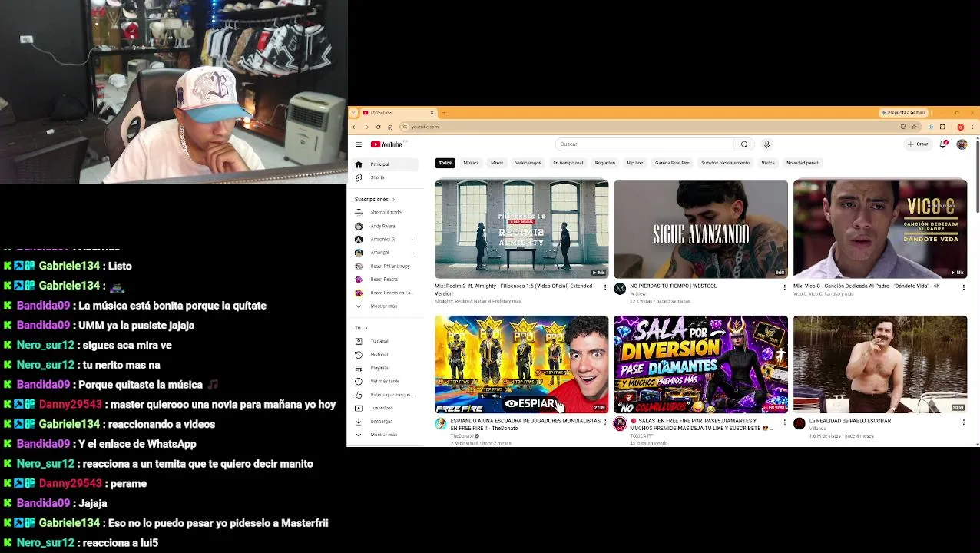
Task: Open Andy Rivera subscription
Action: pyautogui.click(x=382, y=227)
